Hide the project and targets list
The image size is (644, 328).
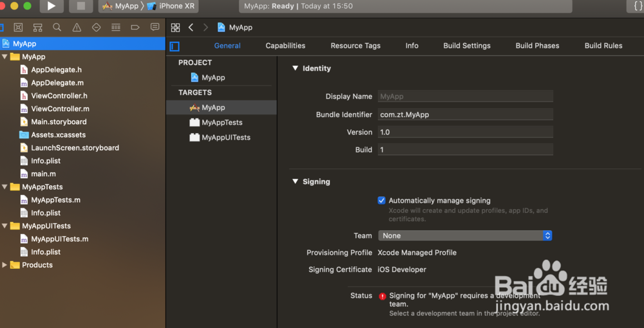pos(175,46)
